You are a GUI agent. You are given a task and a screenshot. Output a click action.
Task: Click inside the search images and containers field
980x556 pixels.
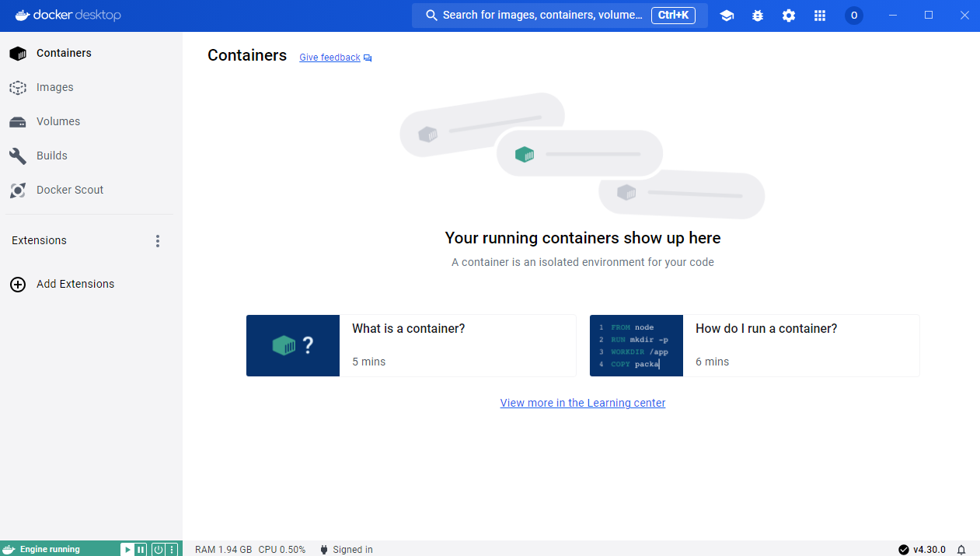tap(560, 16)
